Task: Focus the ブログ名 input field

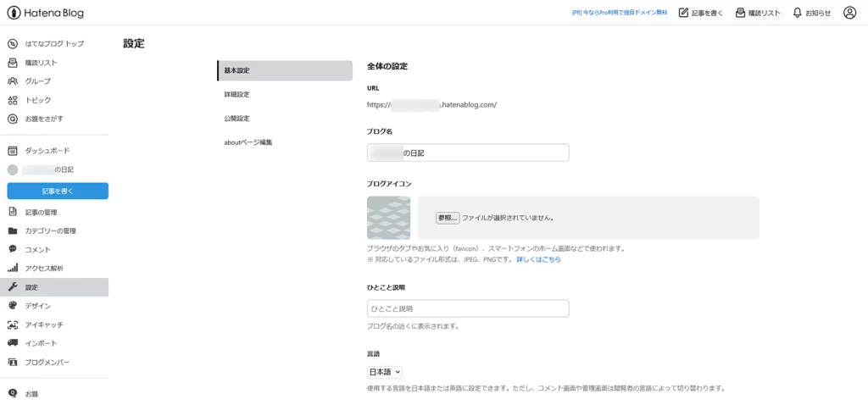Action: point(468,153)
